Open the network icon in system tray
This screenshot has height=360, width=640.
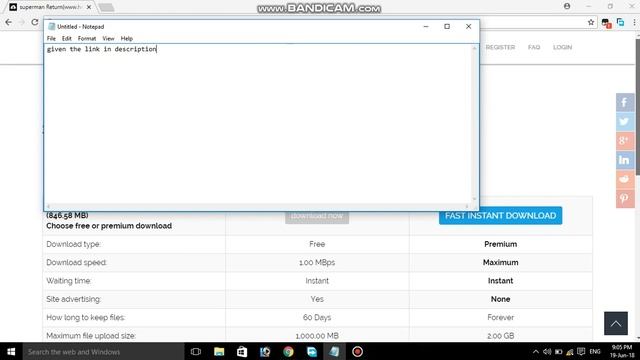coord(570,352)
